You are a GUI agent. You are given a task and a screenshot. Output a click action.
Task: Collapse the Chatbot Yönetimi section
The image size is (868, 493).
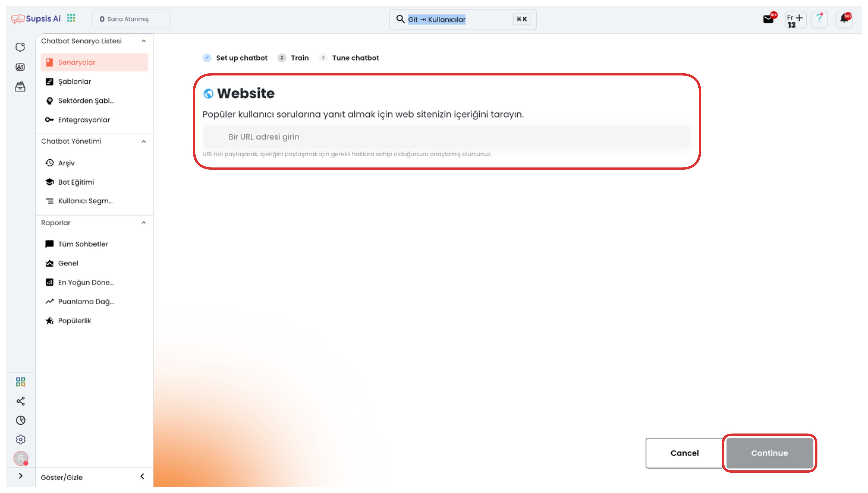click(x=144, y=142)
